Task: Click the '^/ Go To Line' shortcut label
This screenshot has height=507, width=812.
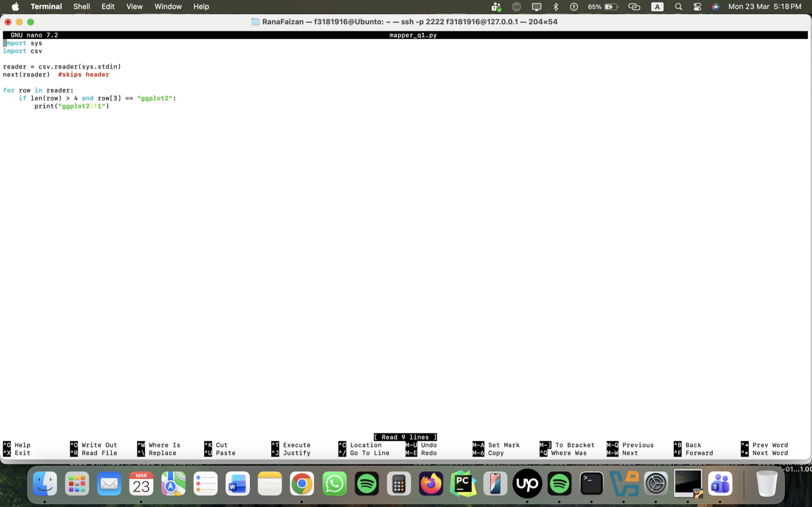Action: tap(364, 453)
